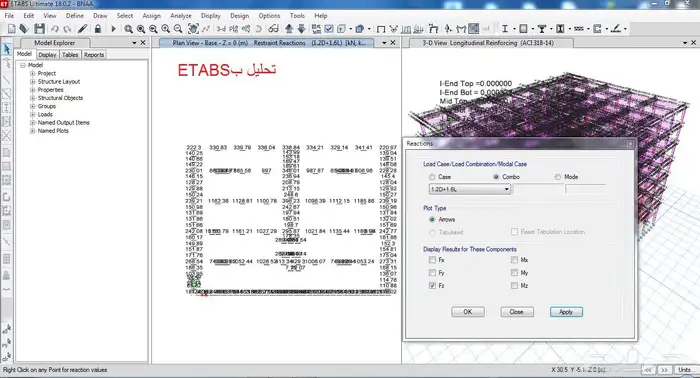This screenshot has height=378, width=700.
Task: Switch to the Display tab in Model Explorer
Action: point(47,55)
